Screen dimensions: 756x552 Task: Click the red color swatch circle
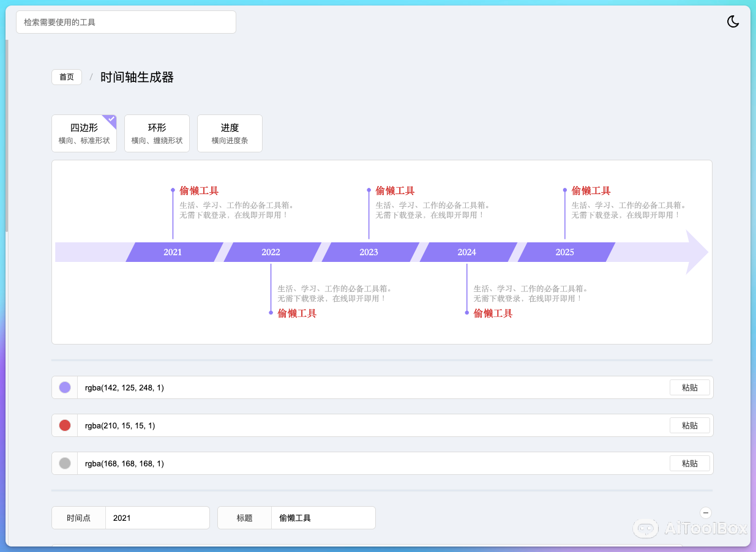pyautogui.click(x=64, y=425)
